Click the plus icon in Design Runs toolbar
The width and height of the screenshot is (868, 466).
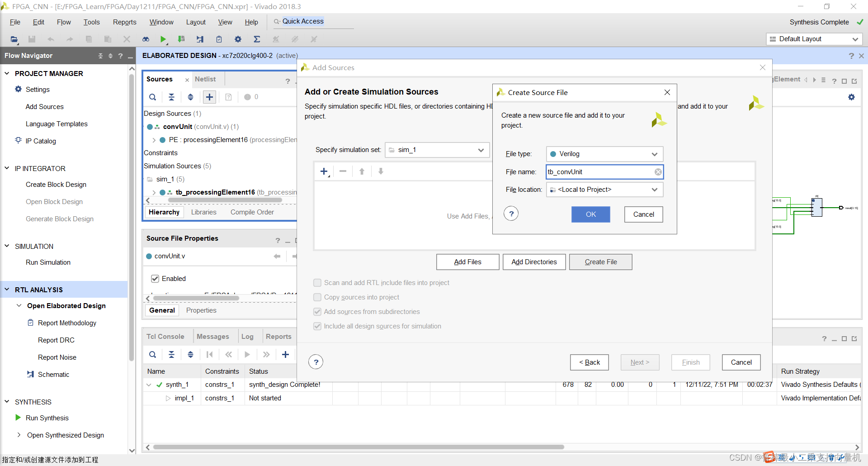click(285, 355)
